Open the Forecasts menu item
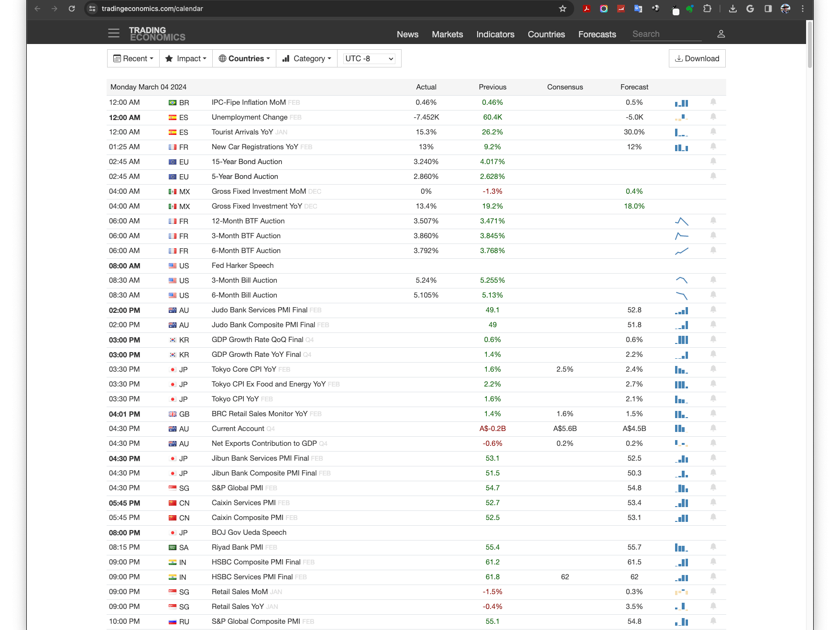 click(597, 34)
